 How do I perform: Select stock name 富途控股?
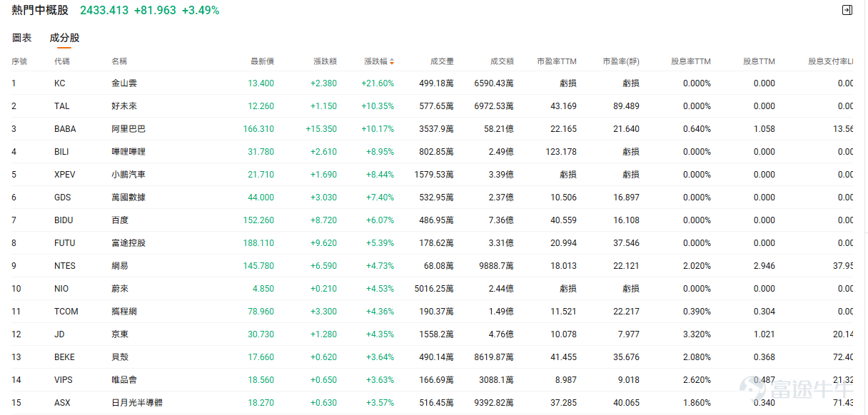click(128, 243)
